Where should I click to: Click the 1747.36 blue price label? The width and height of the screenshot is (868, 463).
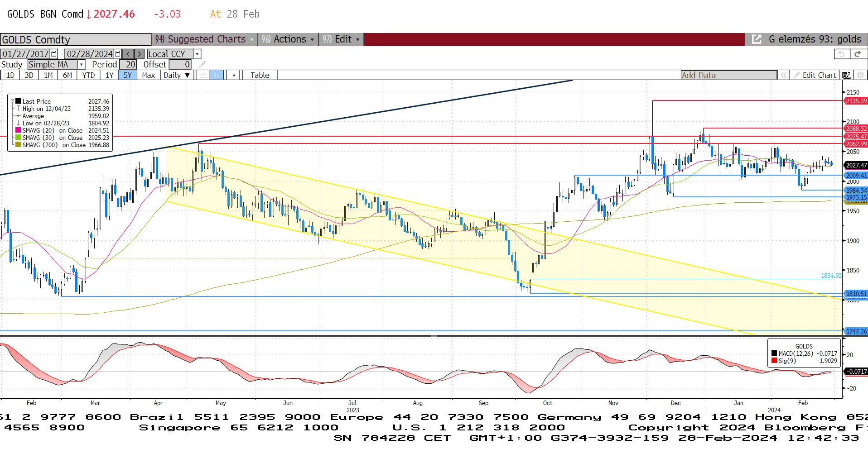[856, 331]
